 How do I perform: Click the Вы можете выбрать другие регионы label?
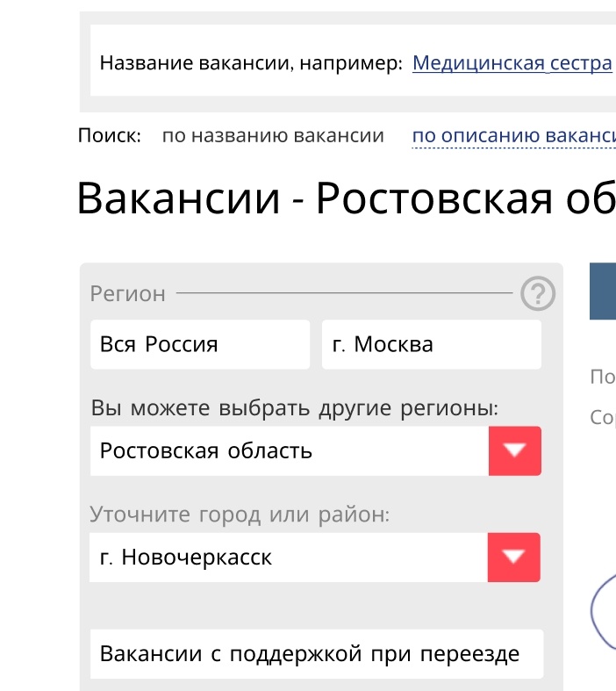pos(294,408)
